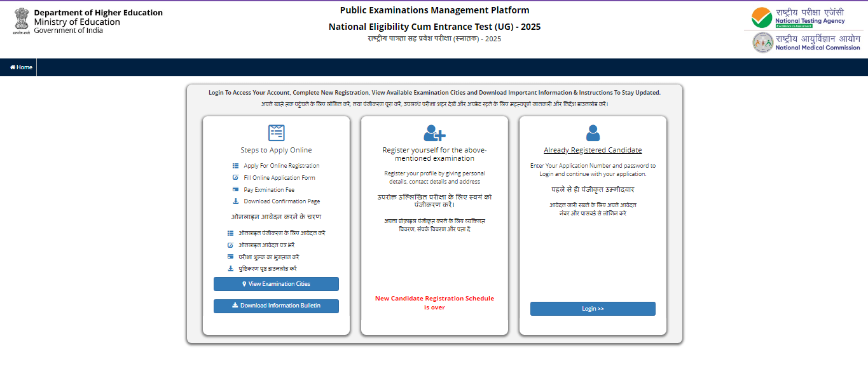
Task: Click the Steps to Apply Online form icon
Action: pos(276,133)
